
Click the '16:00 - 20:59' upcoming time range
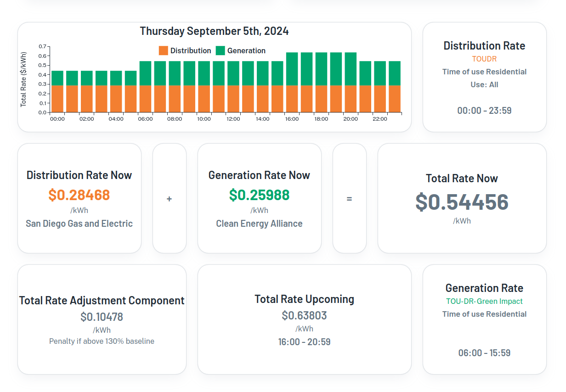tap(305, 342)
